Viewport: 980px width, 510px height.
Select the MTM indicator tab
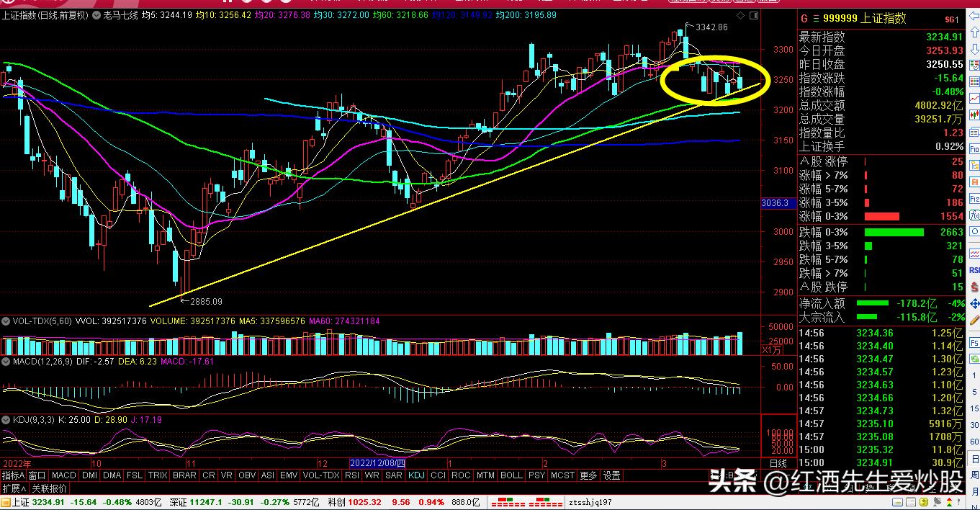pos(485,475)
